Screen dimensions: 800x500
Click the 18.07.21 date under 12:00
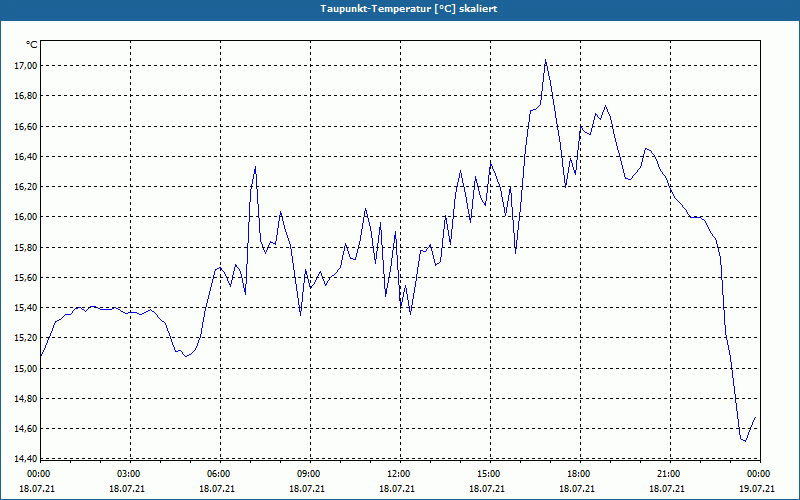point(398,488)
